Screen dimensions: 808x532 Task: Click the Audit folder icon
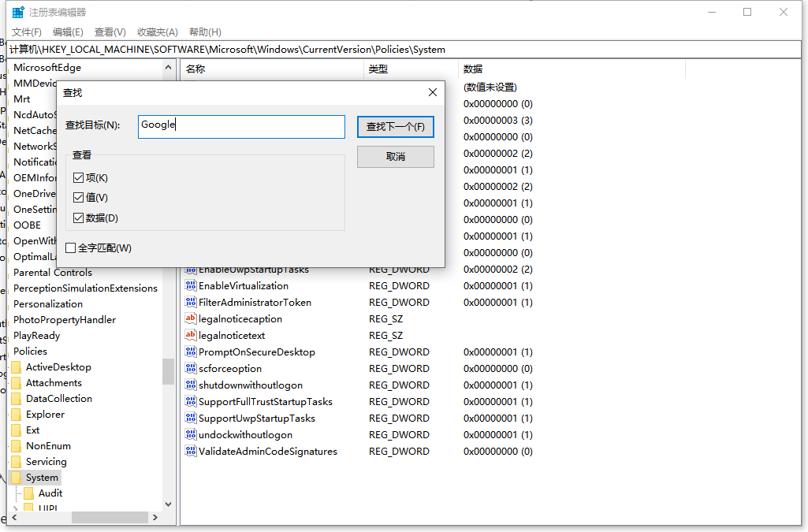(29, 493)
